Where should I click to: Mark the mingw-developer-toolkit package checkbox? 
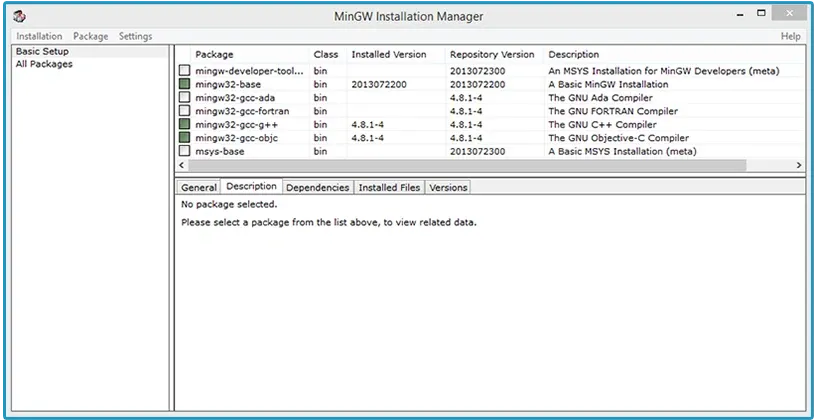tap(184, 70)
